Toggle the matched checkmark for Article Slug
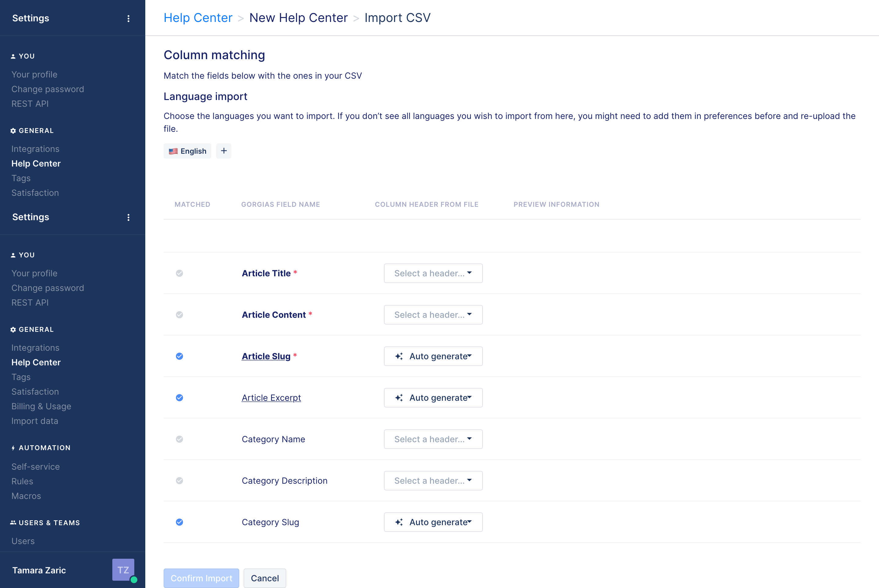The width and height of the screenshot is (879, 588). 179,356
